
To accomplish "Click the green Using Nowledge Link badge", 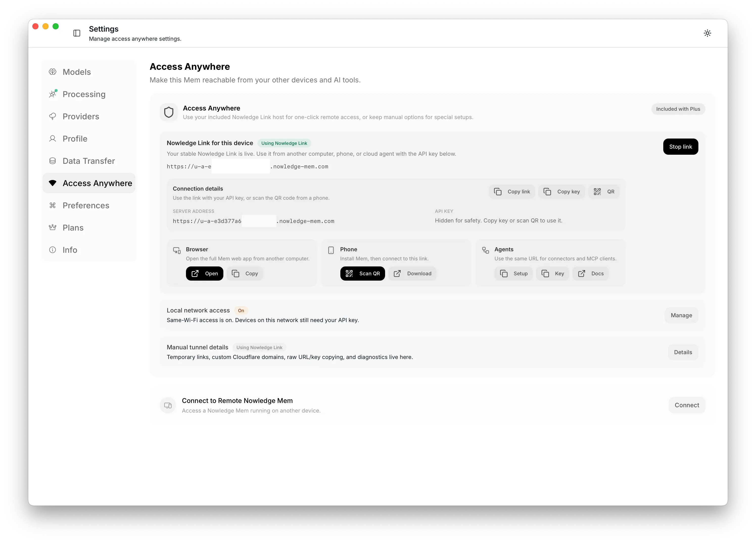I will tap(284, 143).
